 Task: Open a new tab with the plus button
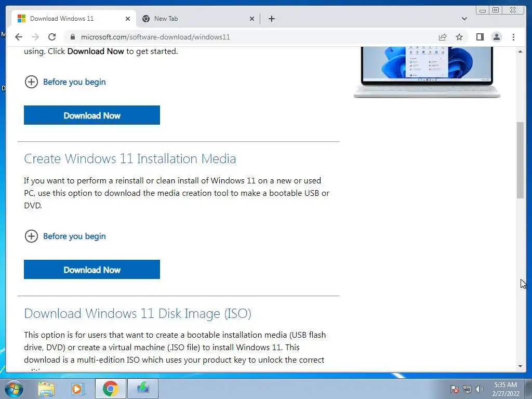271,19
